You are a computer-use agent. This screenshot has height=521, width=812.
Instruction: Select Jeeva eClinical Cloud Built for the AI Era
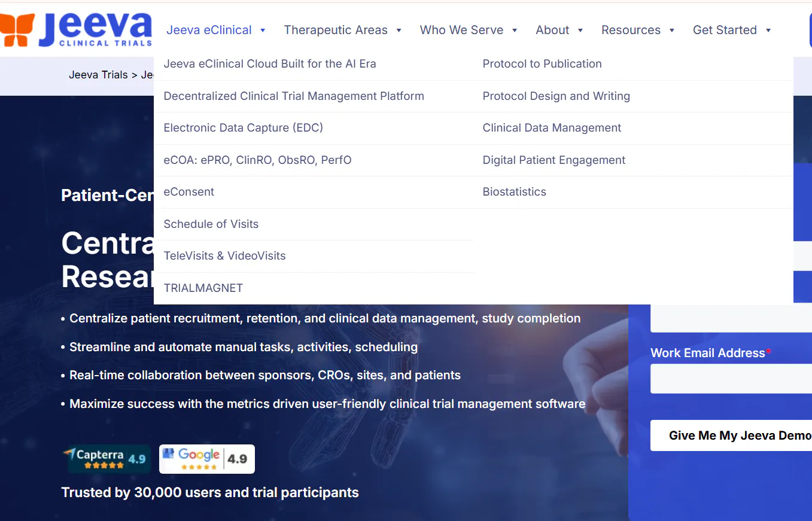click(x=270, y=64)
